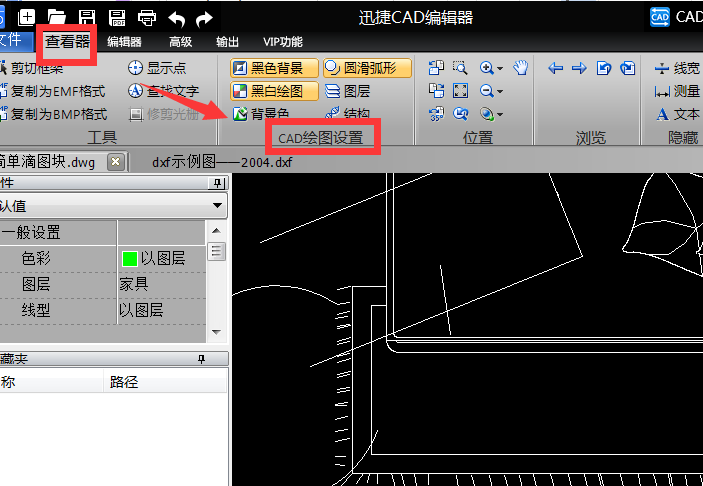Toggle 文本 text visibility
The height and width of the screenshot is (486, 703).
(678, 114)
